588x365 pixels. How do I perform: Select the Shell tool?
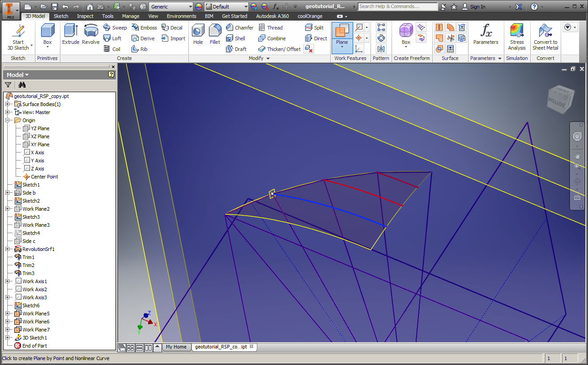pyautogui.click(x=235, y=38)
